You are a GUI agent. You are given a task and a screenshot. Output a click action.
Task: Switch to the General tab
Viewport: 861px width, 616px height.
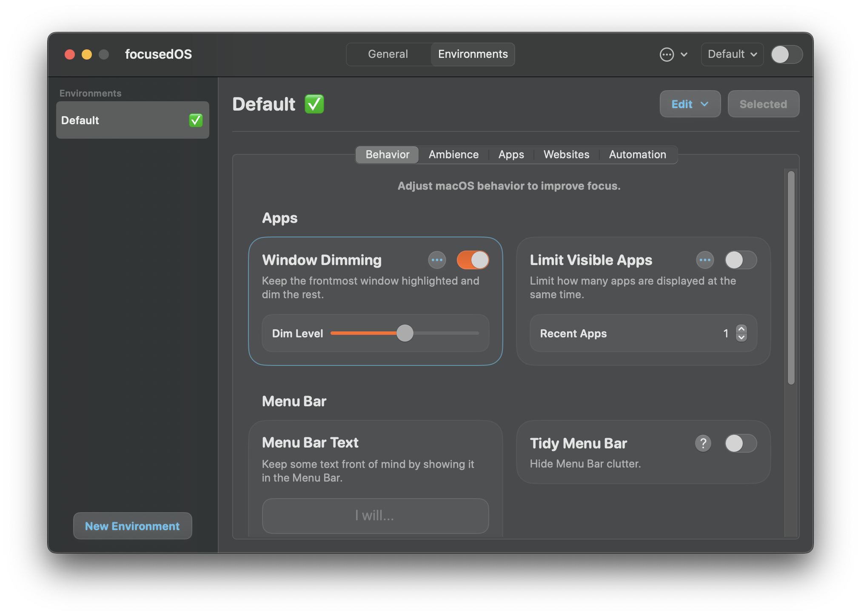[x=388, y=54]
